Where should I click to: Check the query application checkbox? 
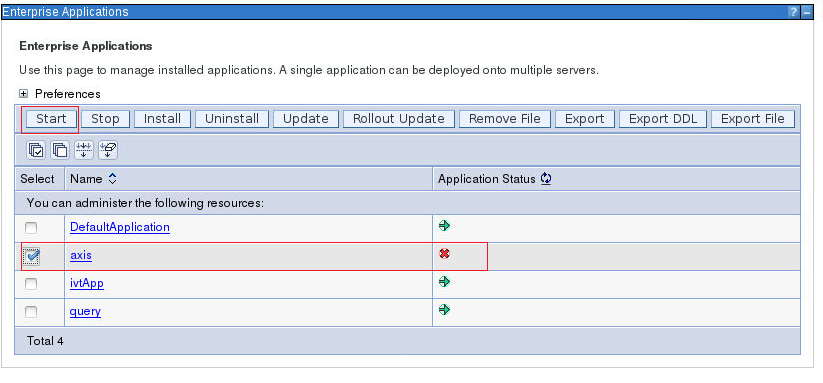tap(31, 312)
